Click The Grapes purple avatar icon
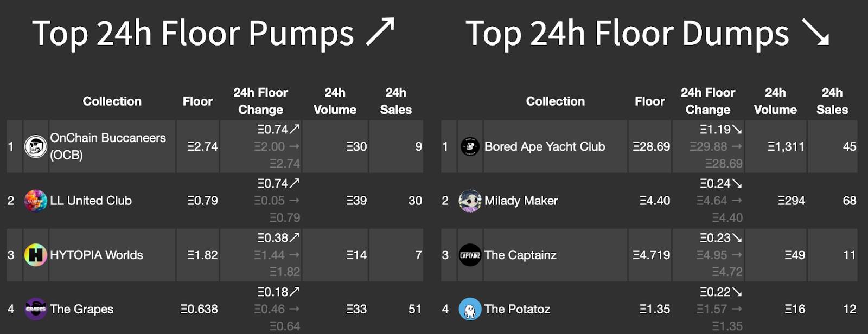This screenshot has width=868, height=334. point(36,309)
